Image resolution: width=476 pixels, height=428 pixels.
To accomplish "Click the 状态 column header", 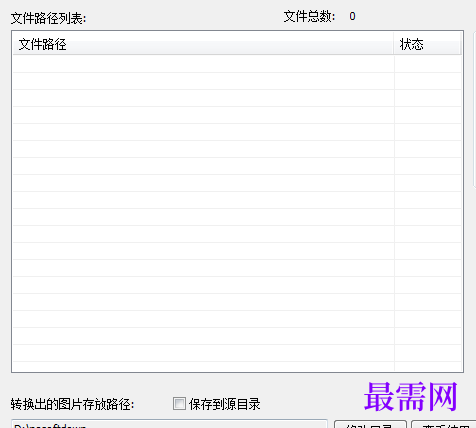I will point(427,44).
